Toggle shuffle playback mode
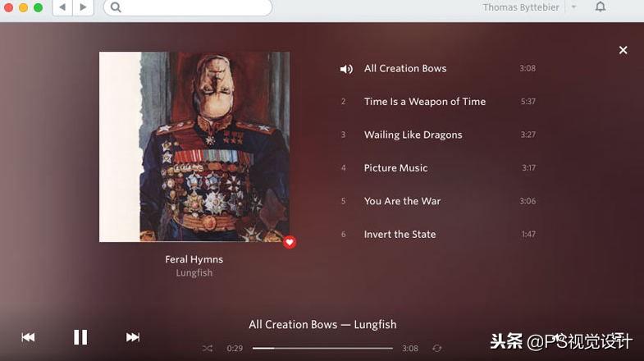The image size is (644, 361). (208, 348)
